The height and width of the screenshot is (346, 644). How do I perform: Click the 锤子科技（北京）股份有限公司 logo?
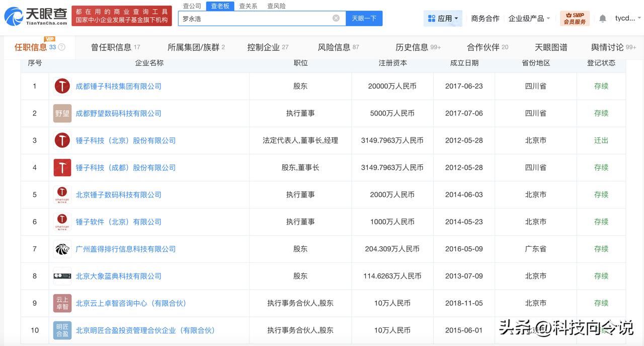pyautogui.click(x=62, y=141)
